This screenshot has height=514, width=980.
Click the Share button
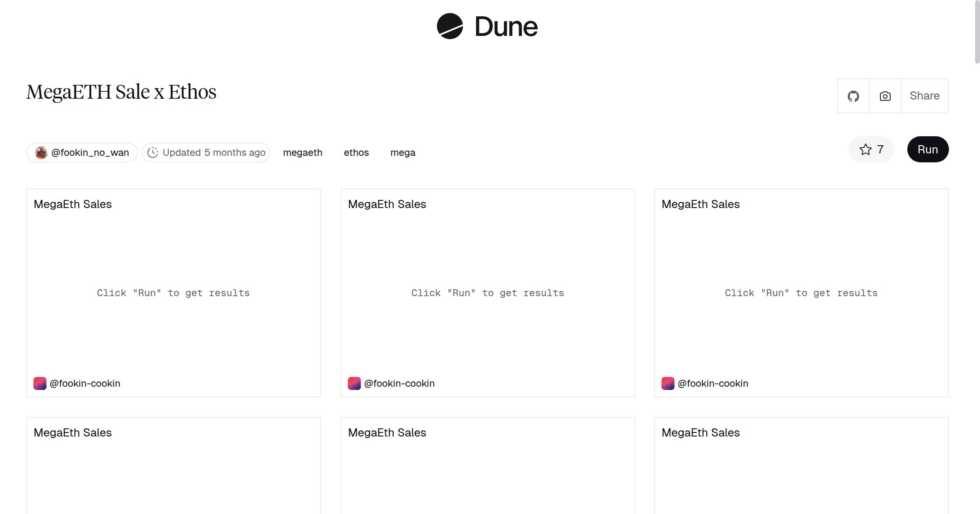[x=924, y=95]
